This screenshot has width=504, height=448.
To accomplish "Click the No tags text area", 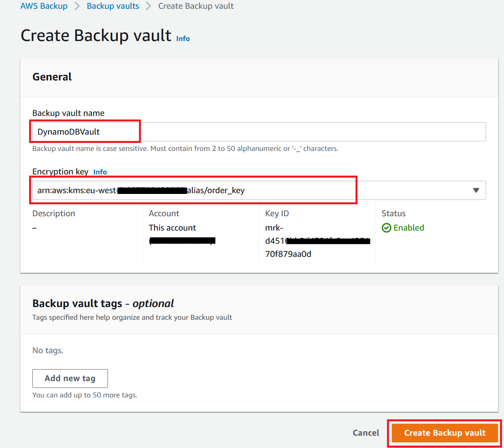I will pos(48,350).
